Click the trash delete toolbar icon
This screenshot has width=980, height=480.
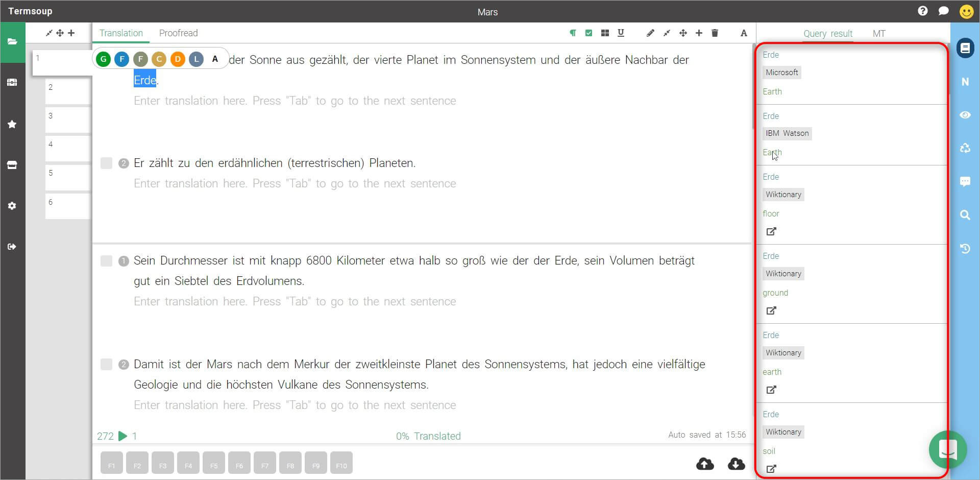click(715, 33)
